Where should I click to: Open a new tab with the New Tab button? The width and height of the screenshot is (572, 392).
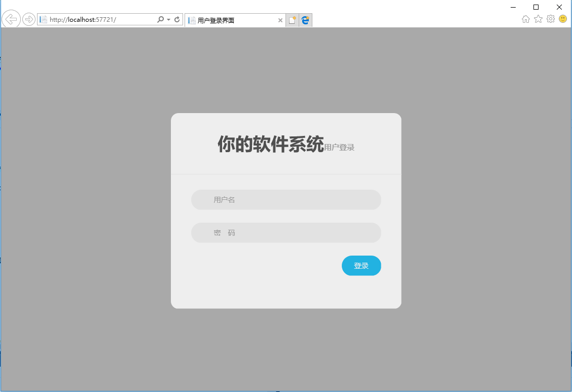pos(292,20)
